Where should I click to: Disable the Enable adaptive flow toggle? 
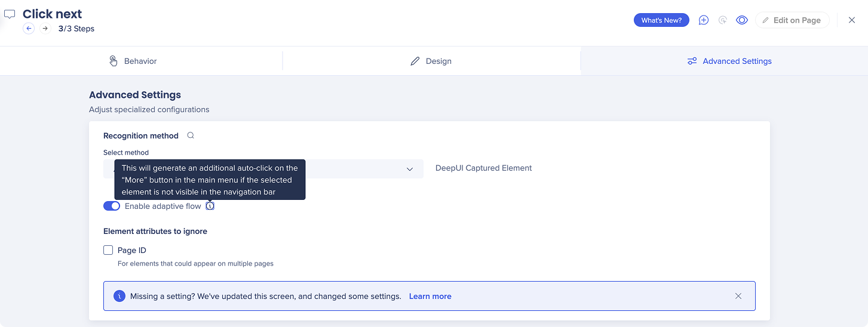112,206
